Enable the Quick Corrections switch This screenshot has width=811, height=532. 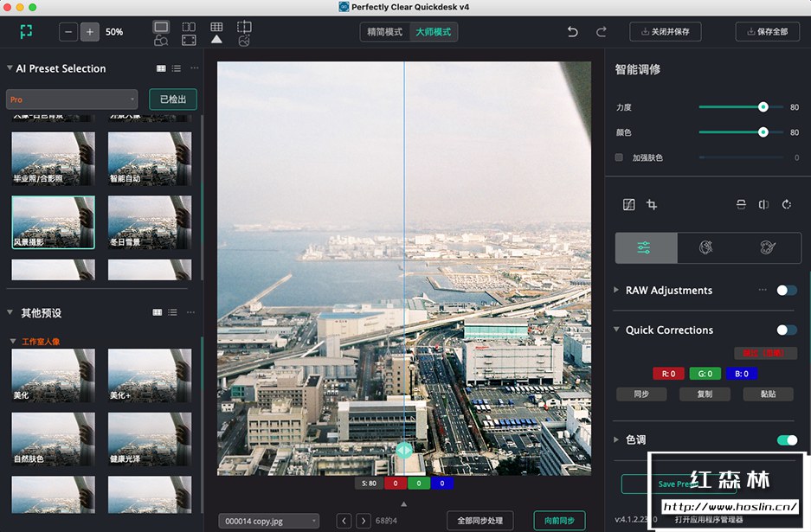(x=787, y=330)
